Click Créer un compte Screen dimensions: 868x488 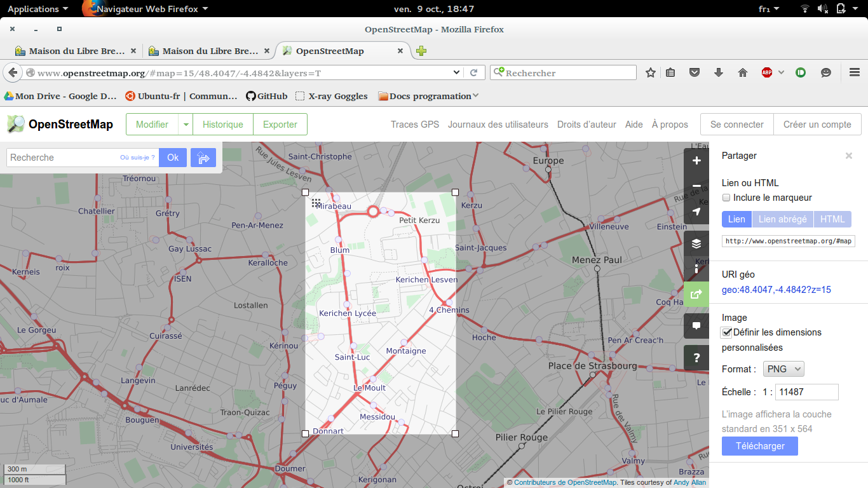pos(817,125)
